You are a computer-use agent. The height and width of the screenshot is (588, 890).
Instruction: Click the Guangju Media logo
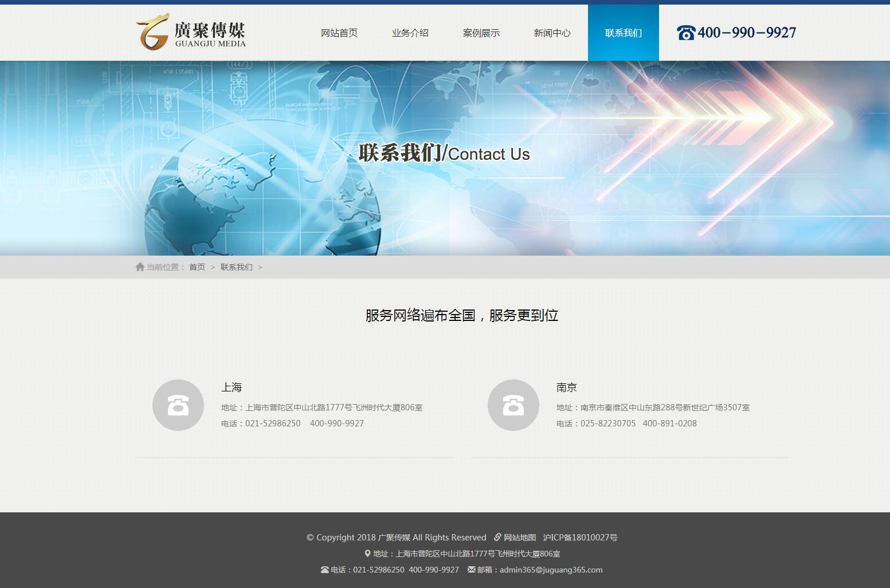191,32
